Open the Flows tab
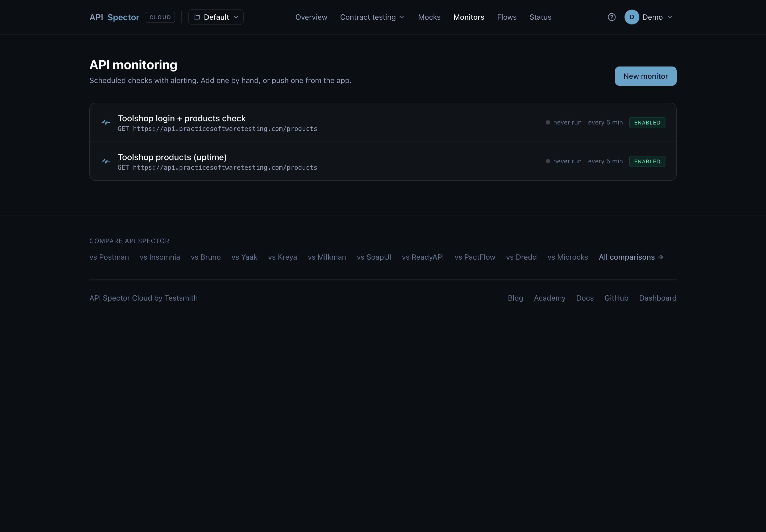This screenshot has height=532, width=766. pyautogui.click(x=507, y=17)
